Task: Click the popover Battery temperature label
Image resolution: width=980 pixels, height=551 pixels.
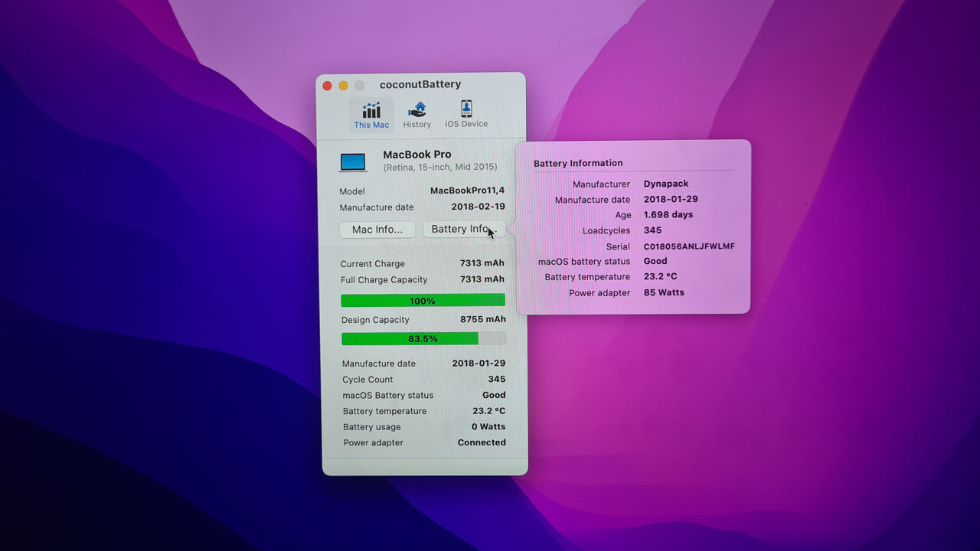Action: pos(587,277)
